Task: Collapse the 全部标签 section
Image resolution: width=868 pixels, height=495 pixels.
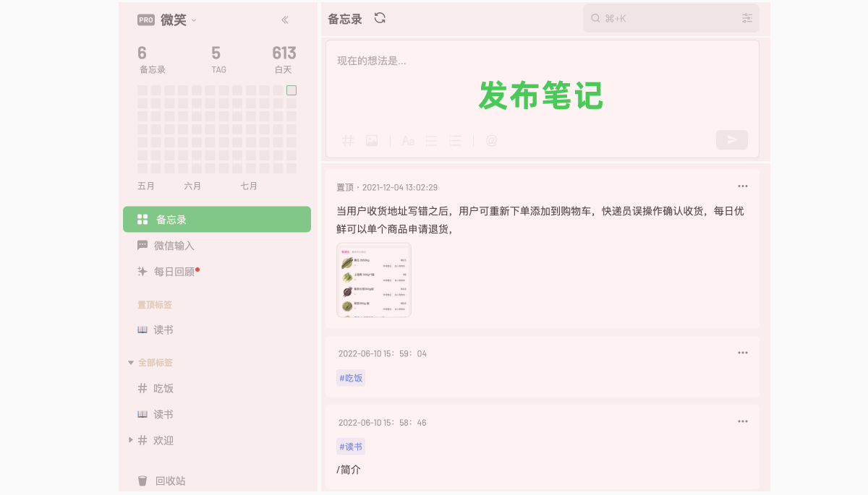Action: (131, 363)
